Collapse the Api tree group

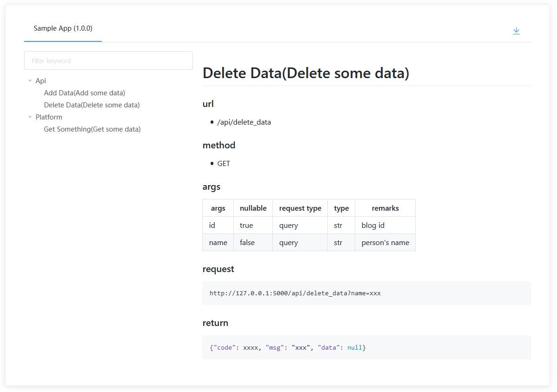click(30, 81)
